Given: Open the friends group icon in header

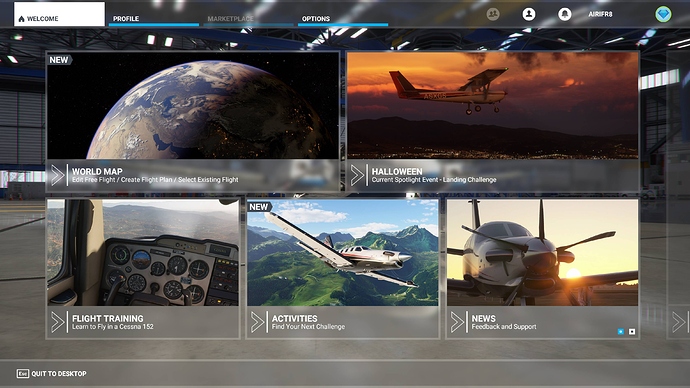Looking at the screenshot, I should pos(493,14).
